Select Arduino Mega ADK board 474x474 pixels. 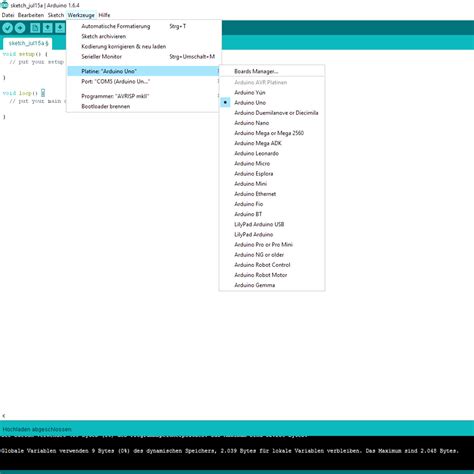[x=272, y=143]
